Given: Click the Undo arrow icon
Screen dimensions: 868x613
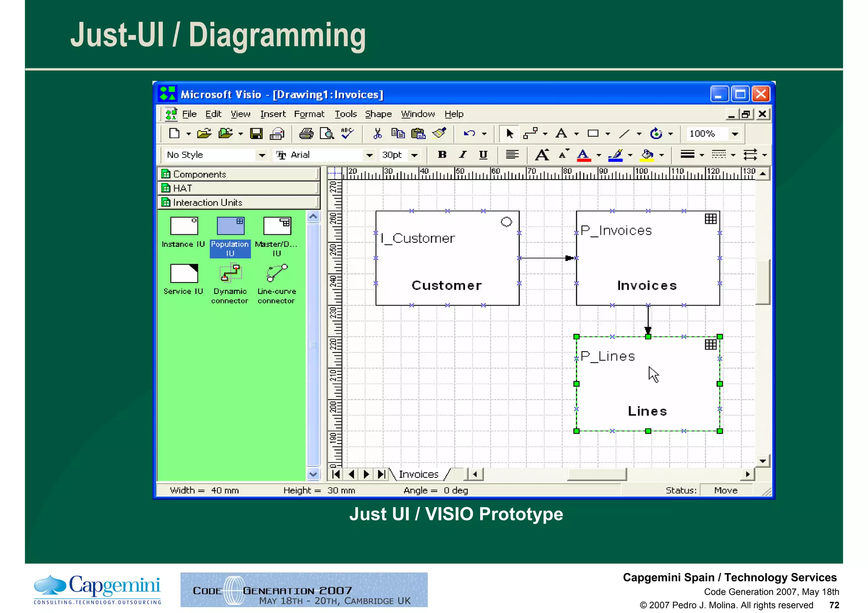Looking at the screenshot, I should tap(469, 134).
